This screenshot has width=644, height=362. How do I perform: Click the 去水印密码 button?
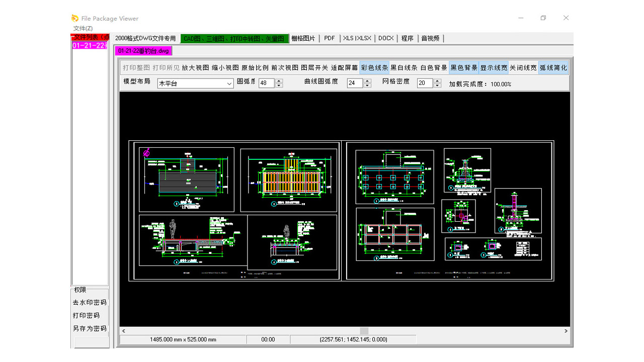(x=90, y=303)
